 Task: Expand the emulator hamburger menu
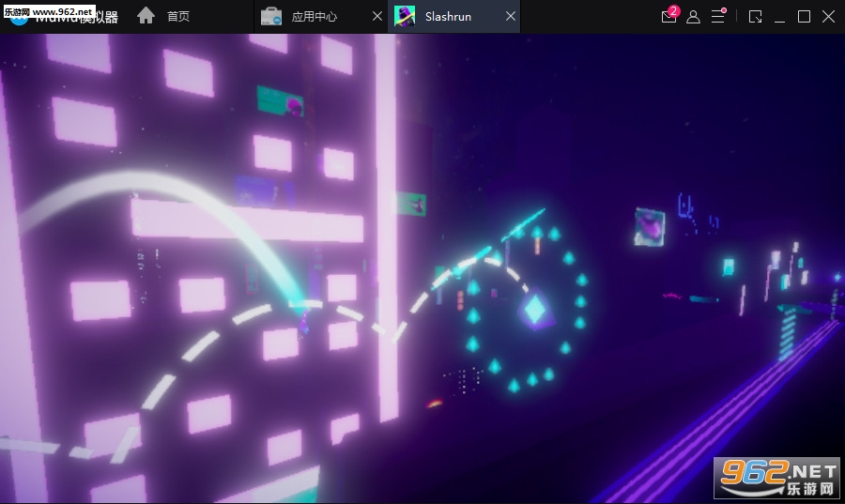coord(717,16)
